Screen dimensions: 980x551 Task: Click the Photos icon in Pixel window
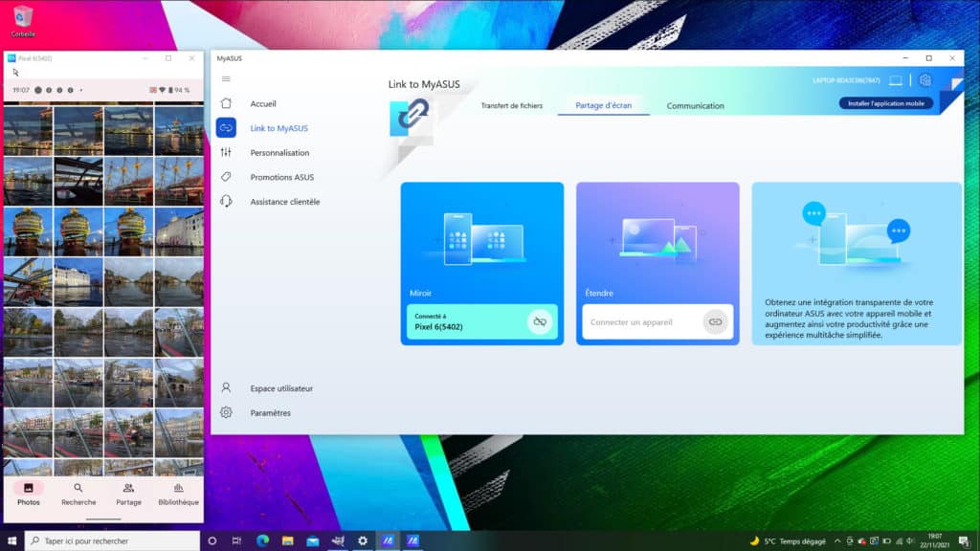28,488
